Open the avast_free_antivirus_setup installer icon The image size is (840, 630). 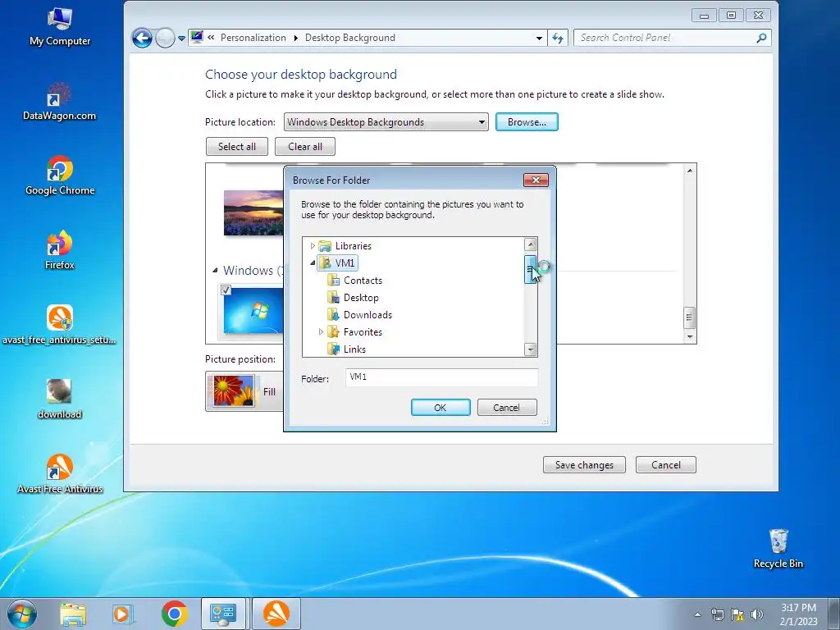tap(59, 325)
